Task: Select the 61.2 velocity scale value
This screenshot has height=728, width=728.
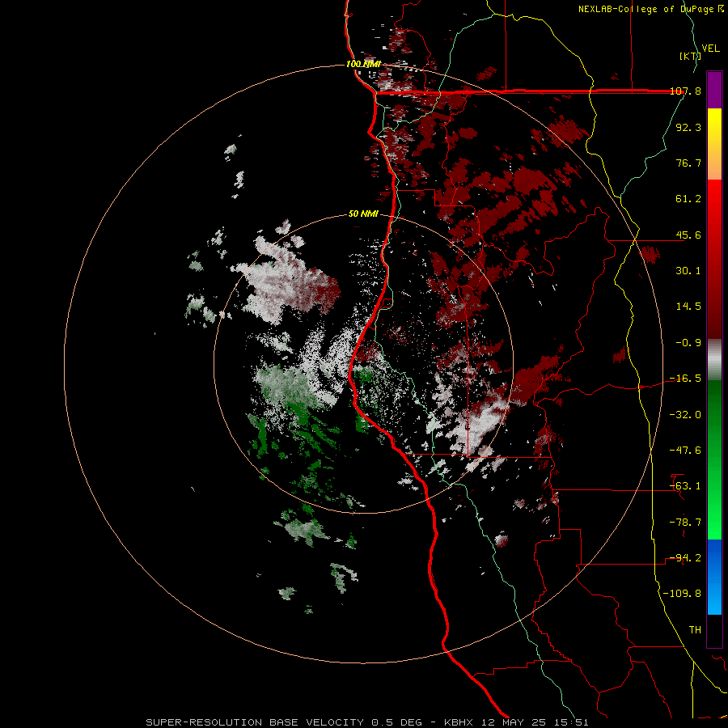Action: tap(688, 199)
